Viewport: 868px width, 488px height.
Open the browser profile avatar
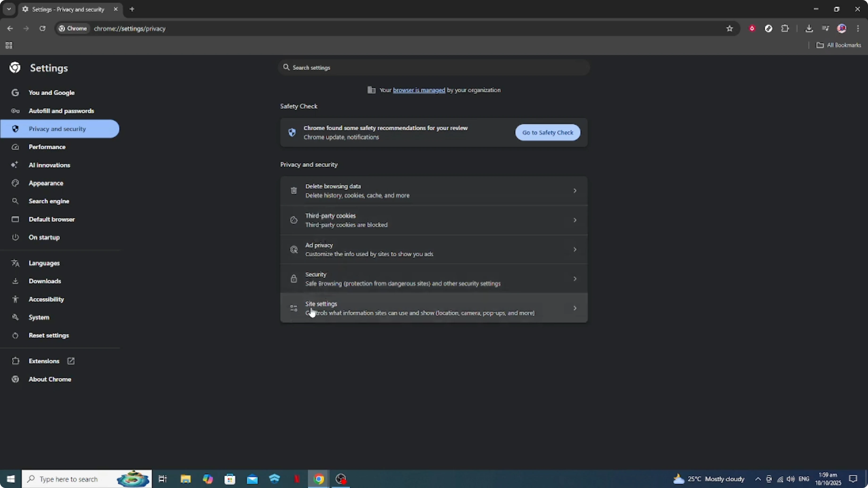coord(842,29)
